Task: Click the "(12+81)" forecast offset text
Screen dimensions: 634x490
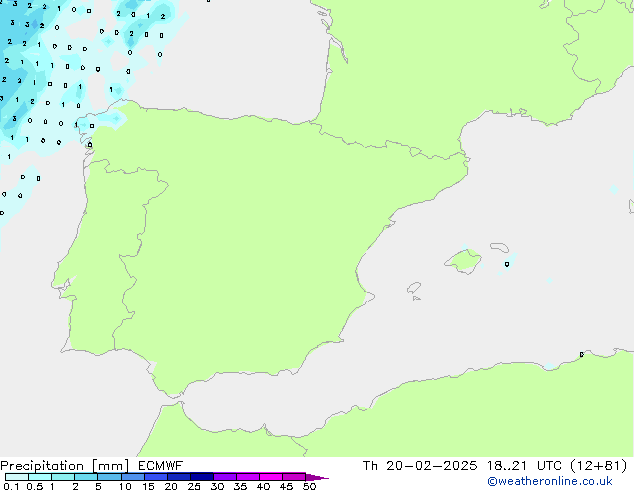Action: click(599, 466)
